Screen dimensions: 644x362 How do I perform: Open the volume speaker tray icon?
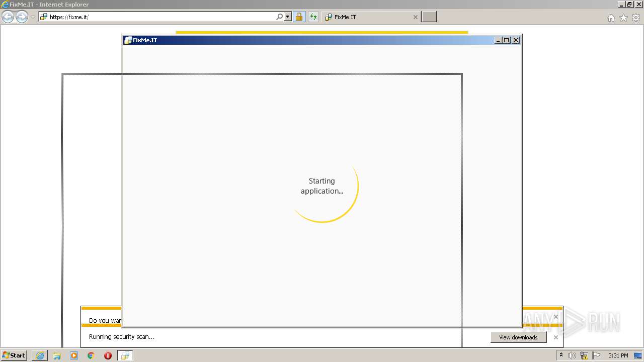tap(572, 355)
